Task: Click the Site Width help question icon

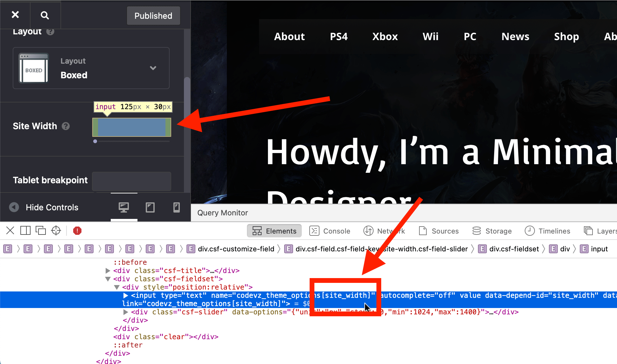Action: [x=66, y=126]
